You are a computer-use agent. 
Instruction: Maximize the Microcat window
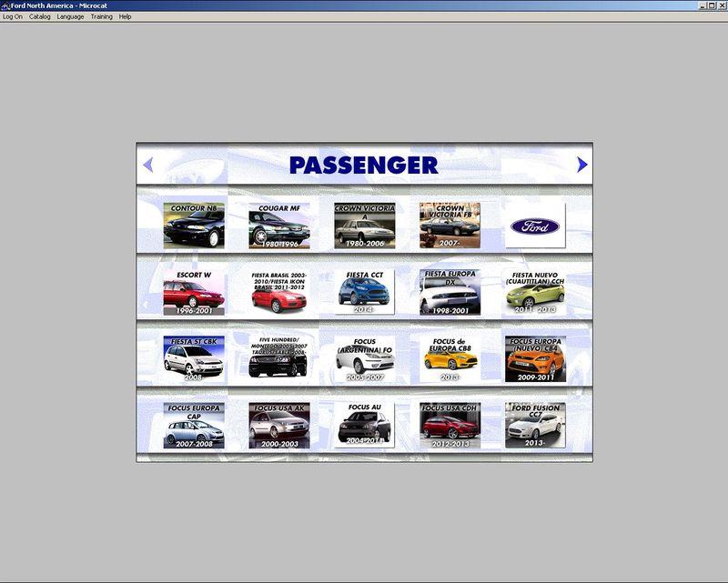point(712,5)
